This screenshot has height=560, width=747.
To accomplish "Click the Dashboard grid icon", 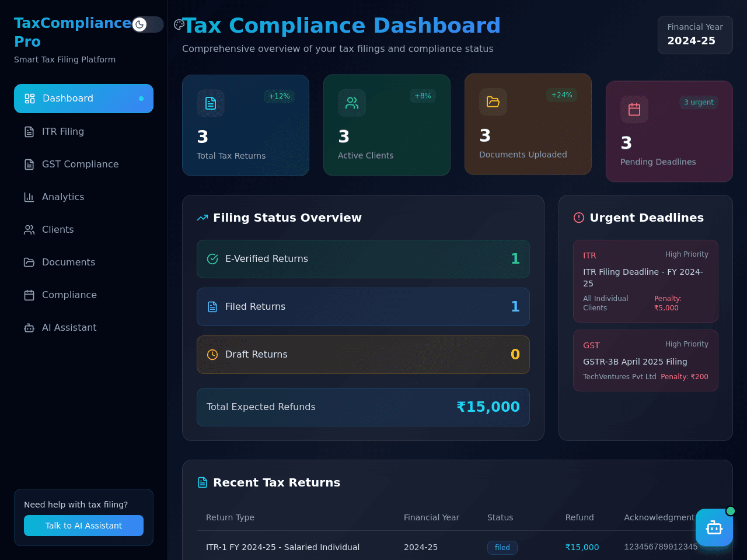I will point(30,99).
